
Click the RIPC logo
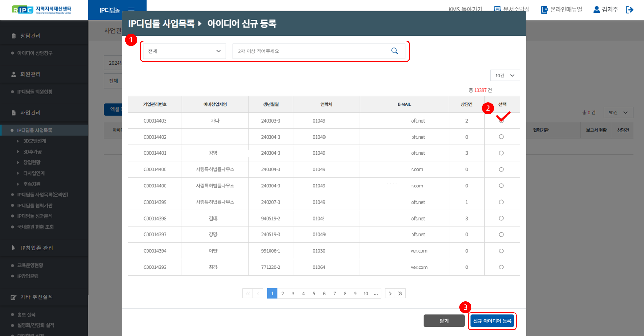point(42,10)
